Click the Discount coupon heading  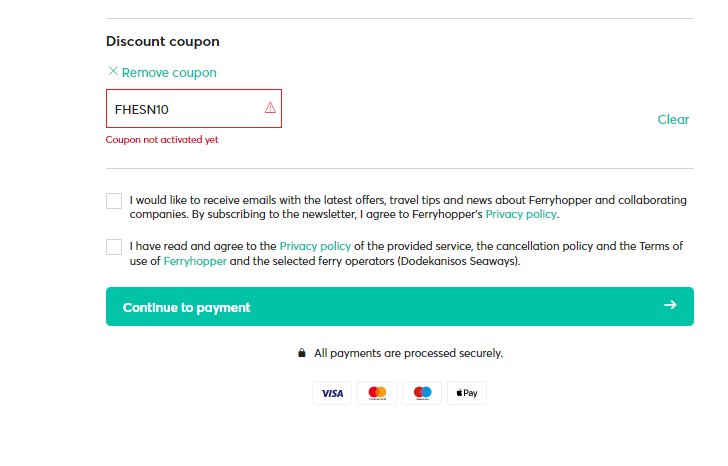pos(162,41)
